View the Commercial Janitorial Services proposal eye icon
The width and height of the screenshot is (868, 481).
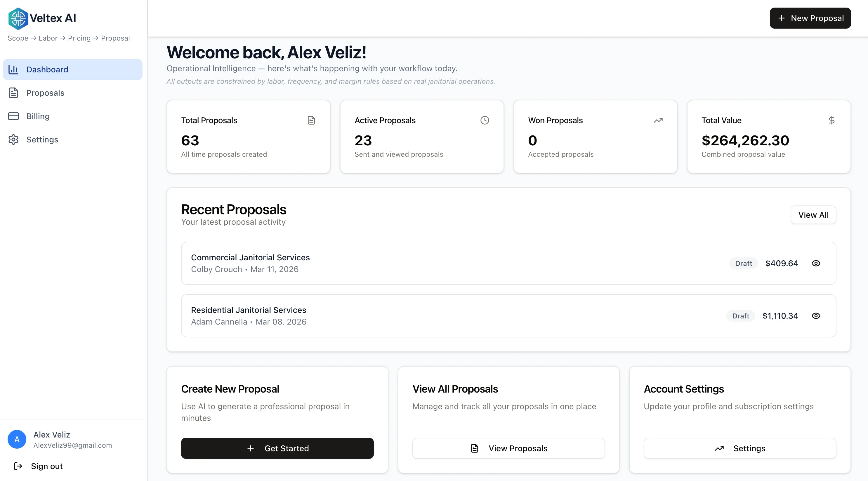[x=816, y=263]
